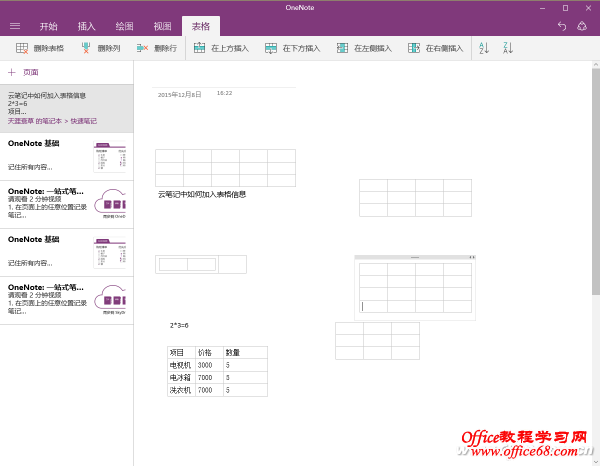Open the hamburger navigation menu
The image size is (600, 466).
[x=13, y=26]
